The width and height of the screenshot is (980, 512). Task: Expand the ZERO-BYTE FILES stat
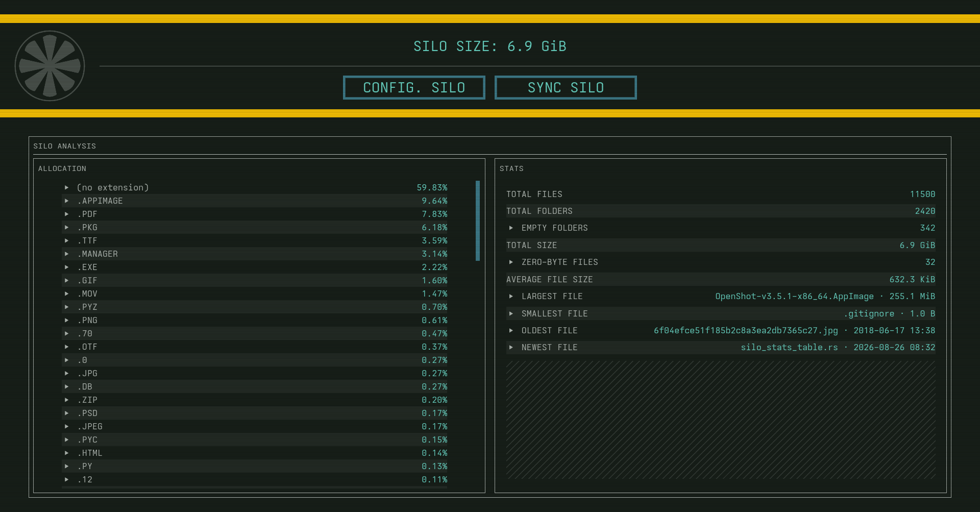click(x=511, y=262)
